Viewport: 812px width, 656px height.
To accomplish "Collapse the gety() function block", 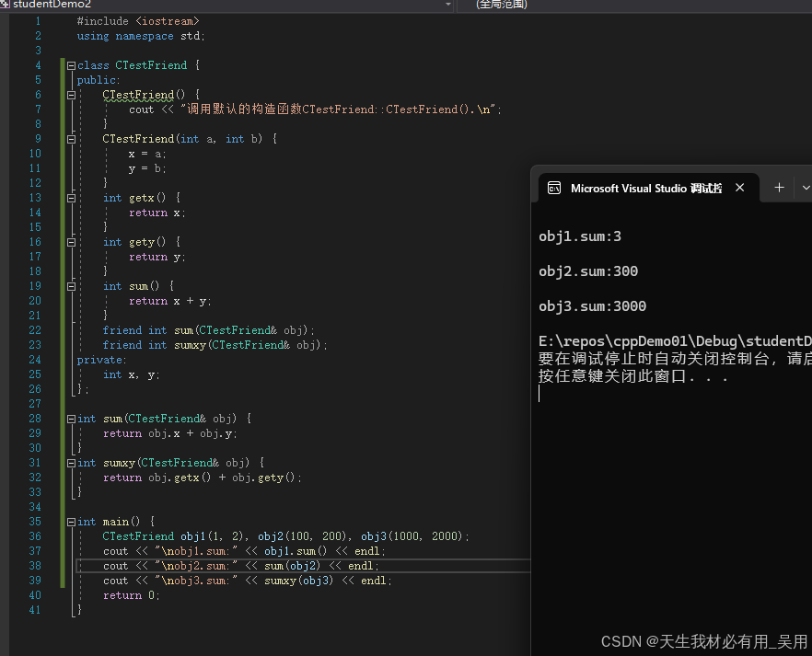I will 72,242.
